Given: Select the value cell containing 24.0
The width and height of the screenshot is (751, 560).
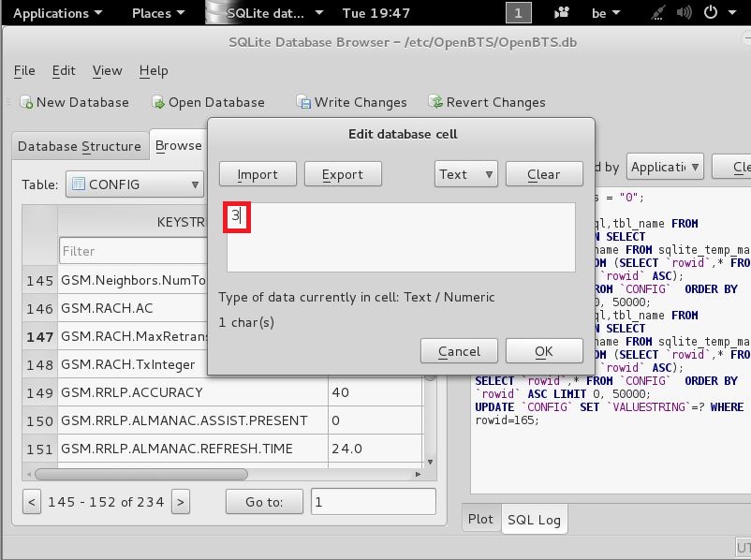Looking at the screenshot, I should click(375, 449).
